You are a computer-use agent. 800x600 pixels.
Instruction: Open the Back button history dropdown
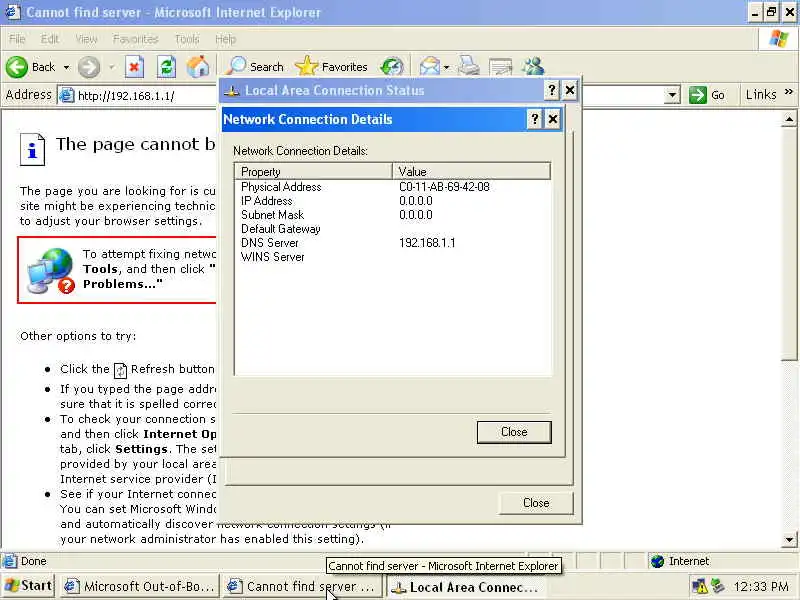(x=66, y=67)
